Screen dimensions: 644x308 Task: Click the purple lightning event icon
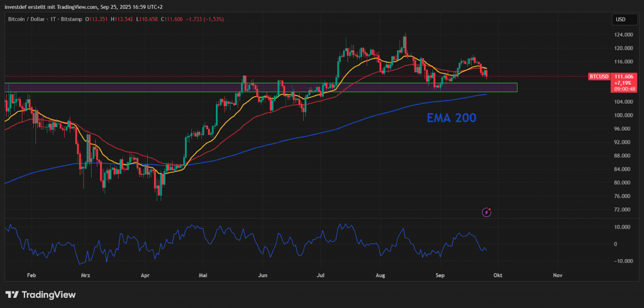[486, 212]
